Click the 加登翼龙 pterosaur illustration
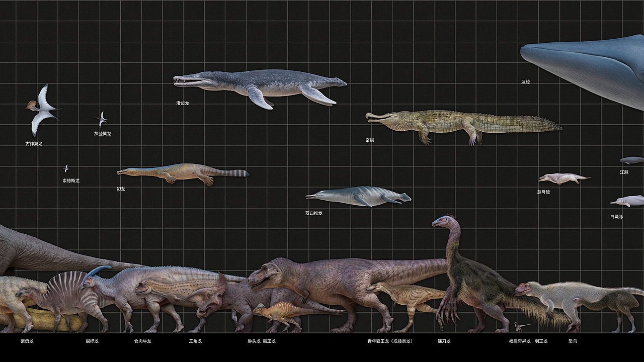Image resolution: width=644 pixels, height=362 pixels. coord(101,118)
